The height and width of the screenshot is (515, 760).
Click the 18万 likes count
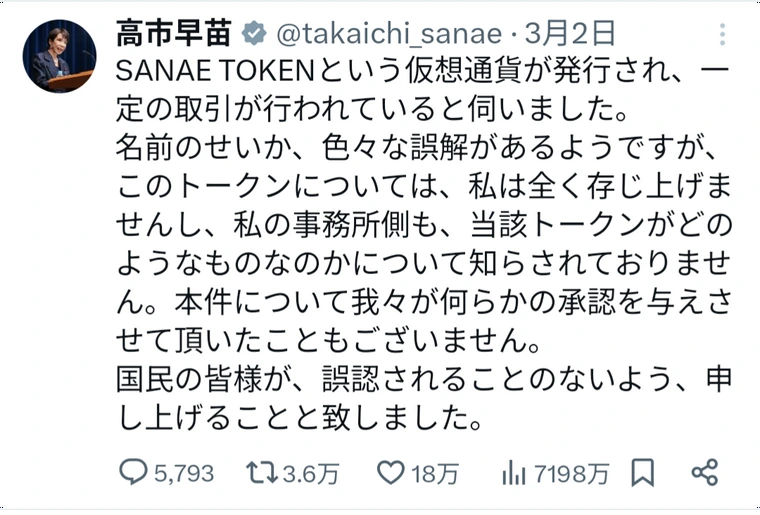[435, 473]
